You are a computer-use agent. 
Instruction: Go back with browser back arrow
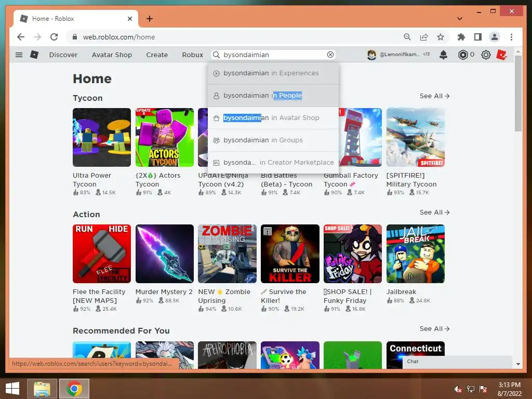21,37
